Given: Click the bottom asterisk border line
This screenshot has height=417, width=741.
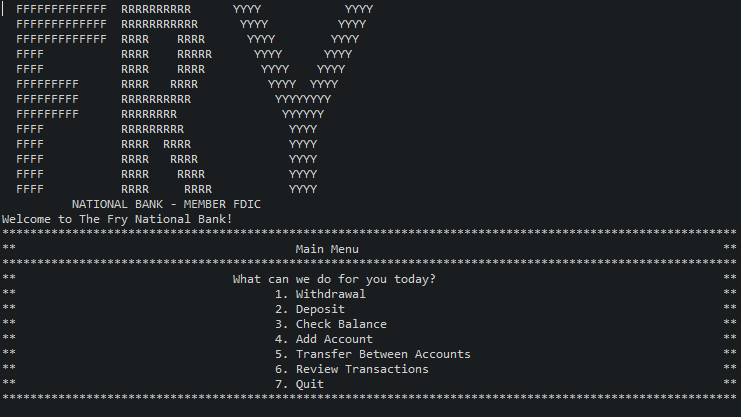Looking at the screenshot, I should [369, 398].
